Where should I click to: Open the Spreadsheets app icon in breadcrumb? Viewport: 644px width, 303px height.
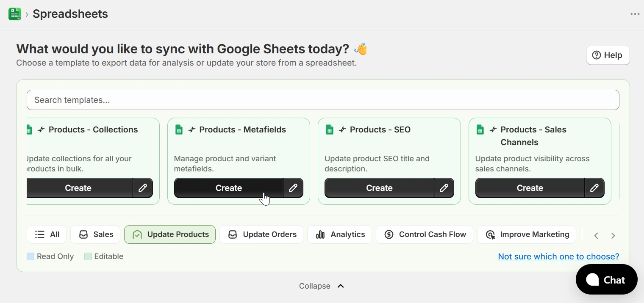coord(15,14)
